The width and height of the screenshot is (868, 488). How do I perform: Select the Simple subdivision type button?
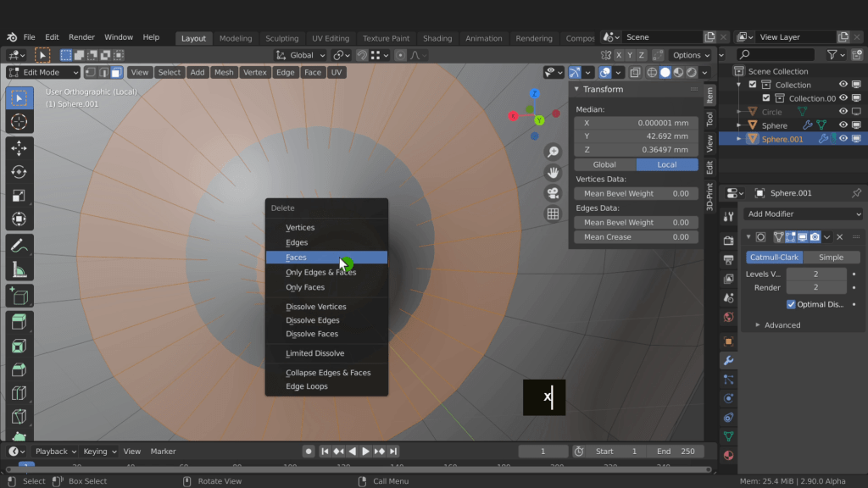[x=831, y=258]
